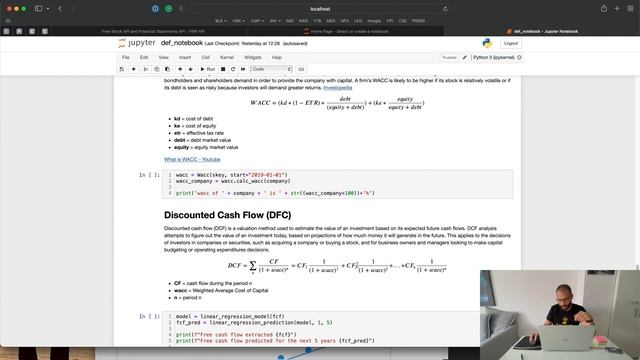Click the localhost address bar
Screen dimensions: 640x360
pyautogui.click(x=320, y=9)
